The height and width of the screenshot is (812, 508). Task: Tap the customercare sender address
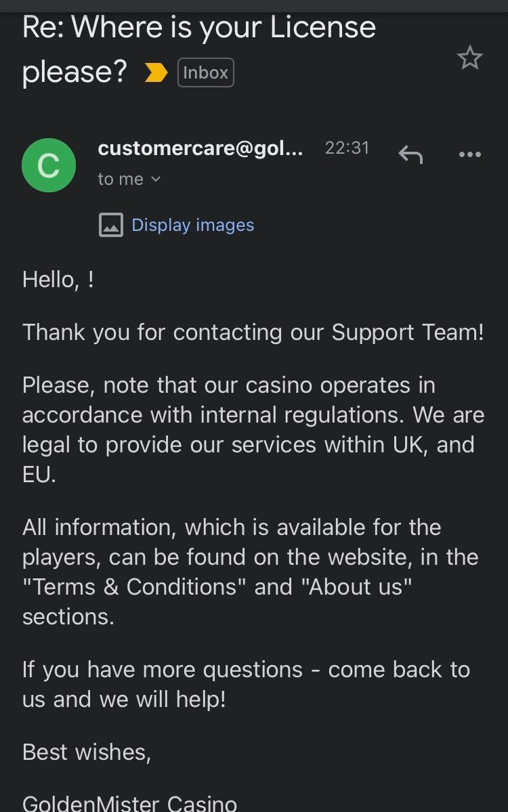(200, 148)
